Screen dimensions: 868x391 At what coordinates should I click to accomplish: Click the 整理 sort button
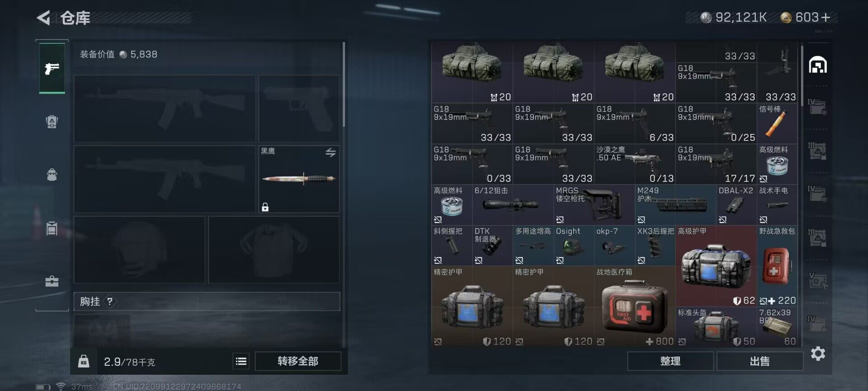pos(670,361)
